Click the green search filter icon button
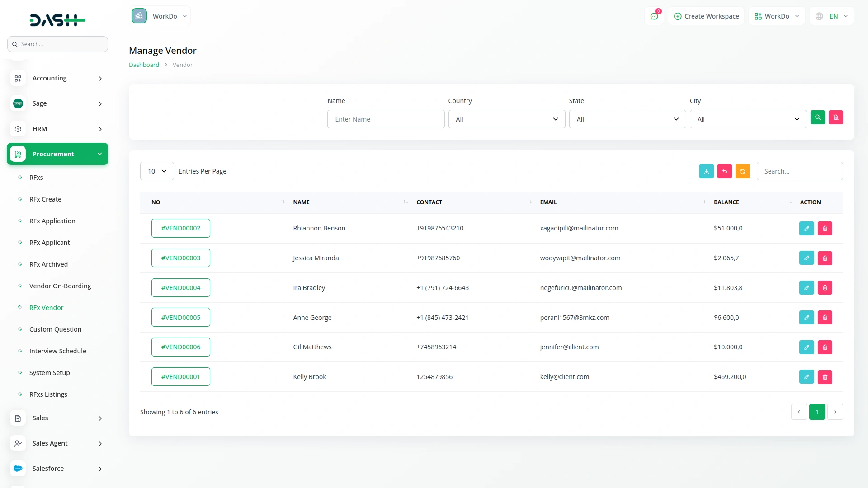 pyautogui.click(x=817, y=117)
